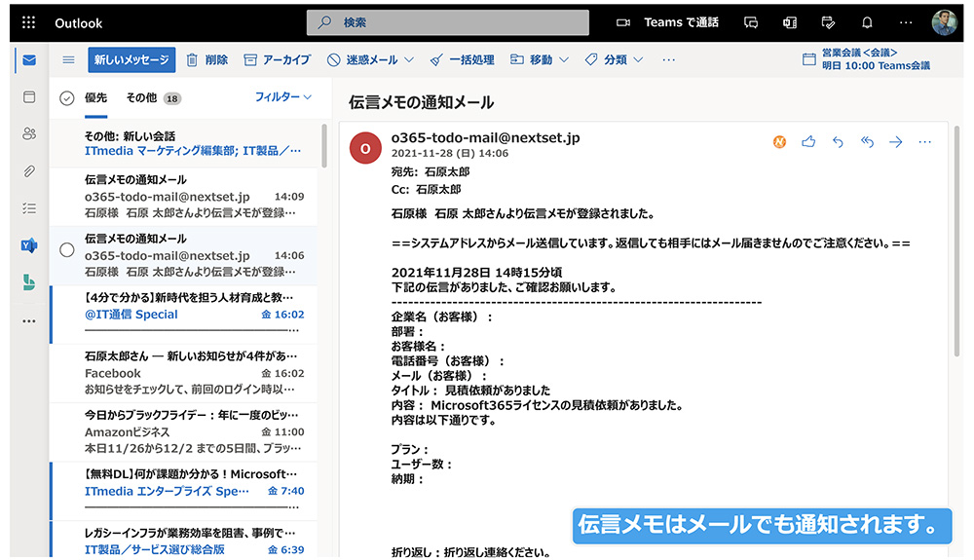Forward the message with right arrow
This screenshot has height=560, width=974.
pyautogui.click(x=896, y=142)
